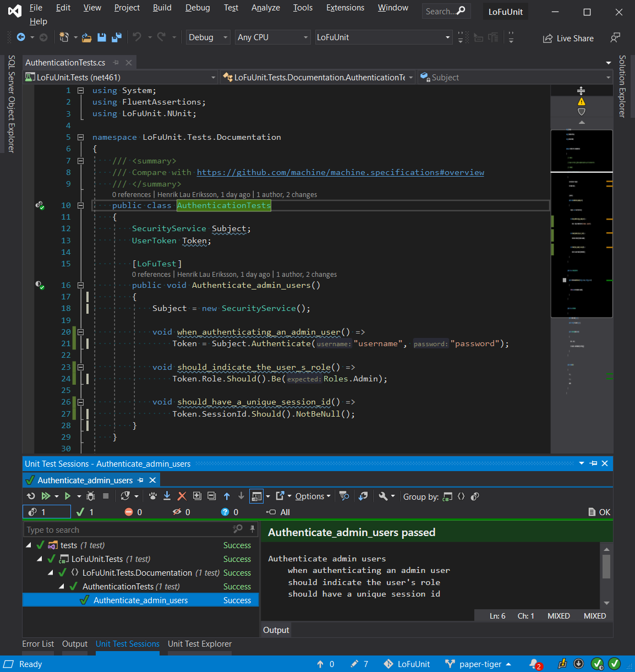Click the Visual Studio Search box
Image resolution: width=635 pixels, height=672 pixels.
click(x=446, y=11)
